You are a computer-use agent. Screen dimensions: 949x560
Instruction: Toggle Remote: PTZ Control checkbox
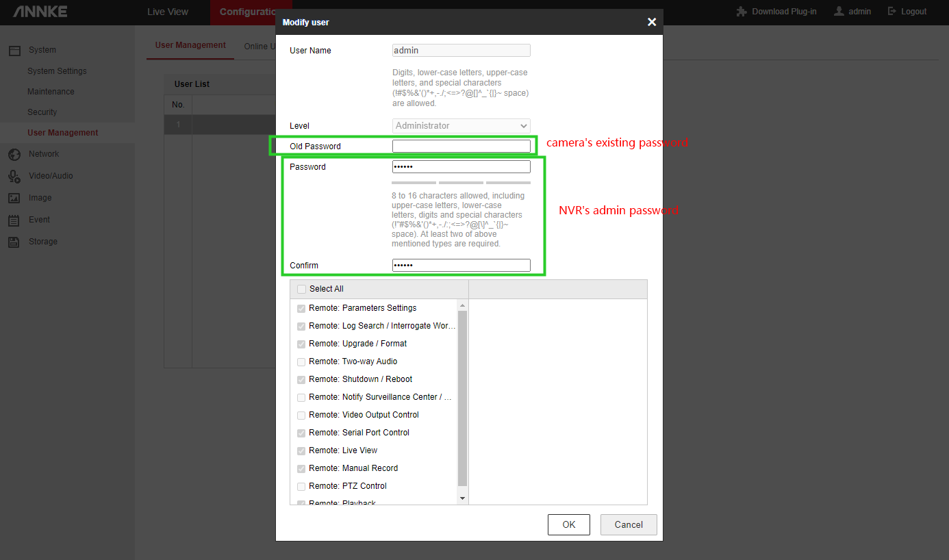click(301, 487)
